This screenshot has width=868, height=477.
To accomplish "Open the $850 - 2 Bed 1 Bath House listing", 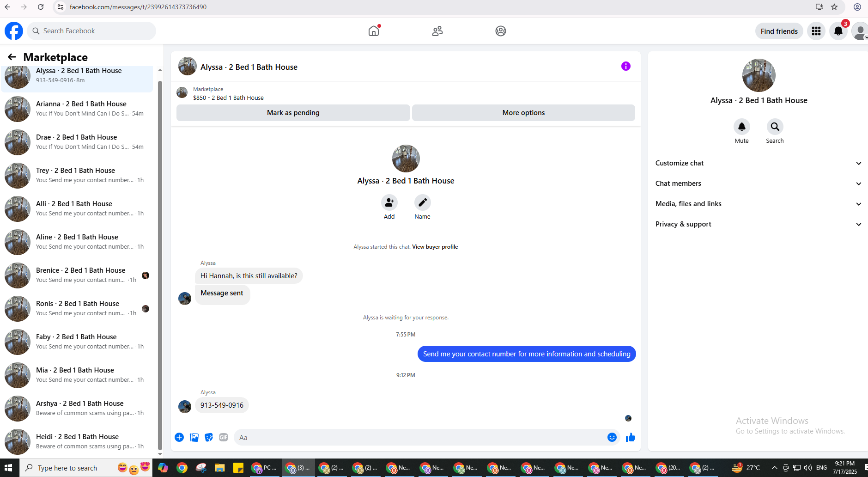I will click(228, 98).
